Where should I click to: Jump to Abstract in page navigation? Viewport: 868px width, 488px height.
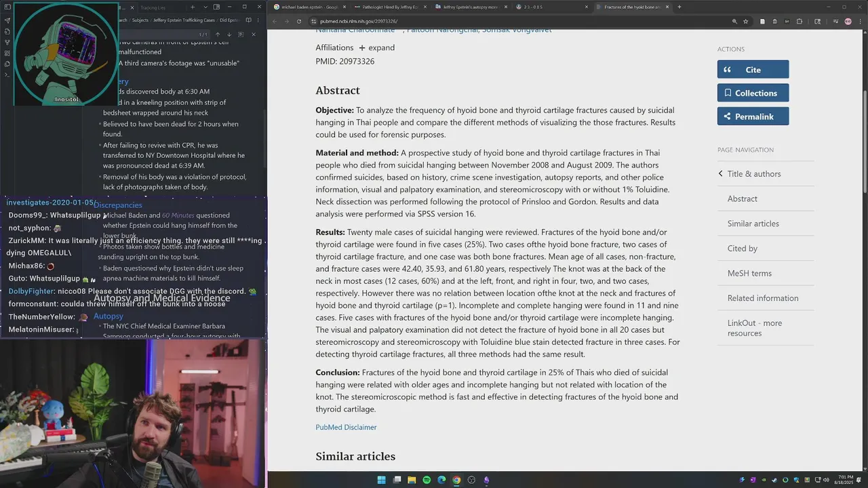click(x=742, y=199)
